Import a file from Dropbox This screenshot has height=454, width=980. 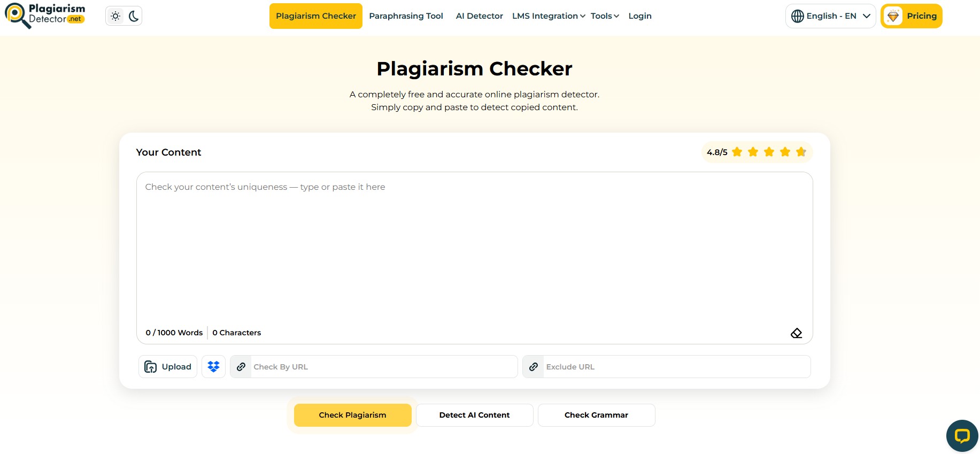tap(214, 367)
